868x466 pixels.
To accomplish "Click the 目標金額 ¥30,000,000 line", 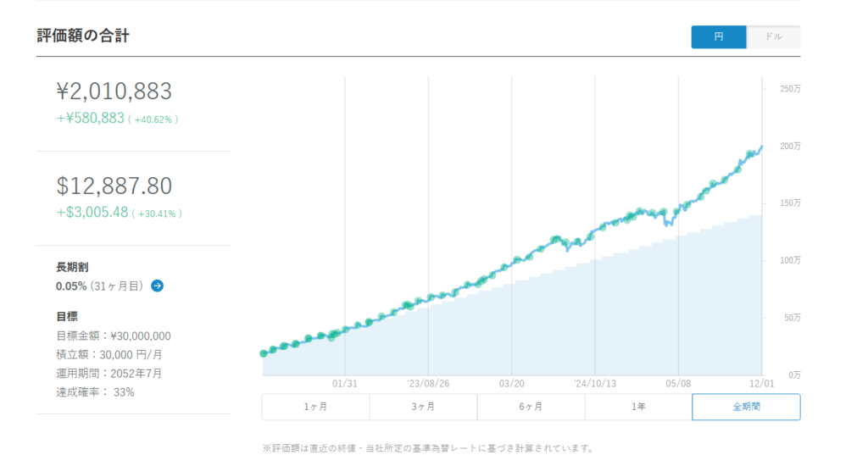I will [114, 336].
